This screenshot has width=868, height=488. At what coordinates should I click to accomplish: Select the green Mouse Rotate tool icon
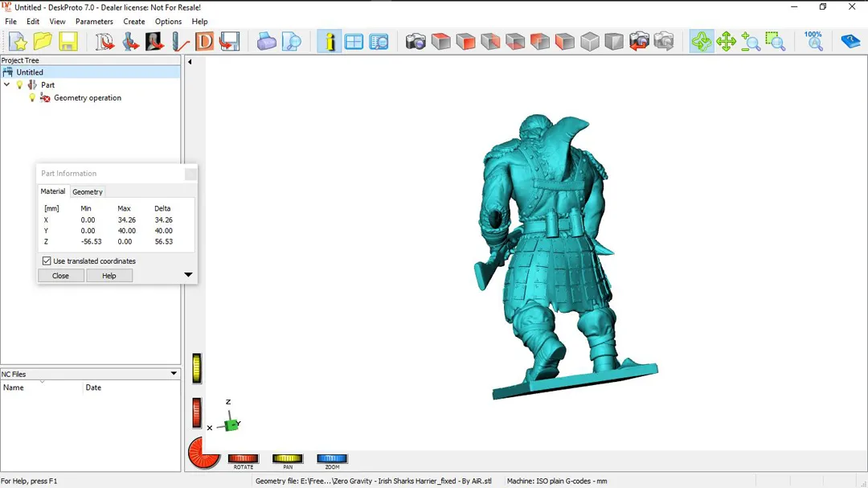(x=702, y=42)
